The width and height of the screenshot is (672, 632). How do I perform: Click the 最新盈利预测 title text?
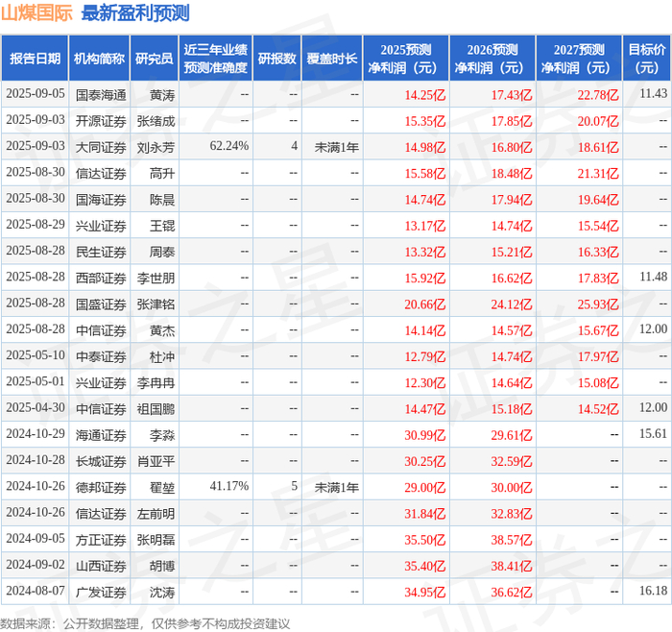pyautogui.click(x=135, y=13)
